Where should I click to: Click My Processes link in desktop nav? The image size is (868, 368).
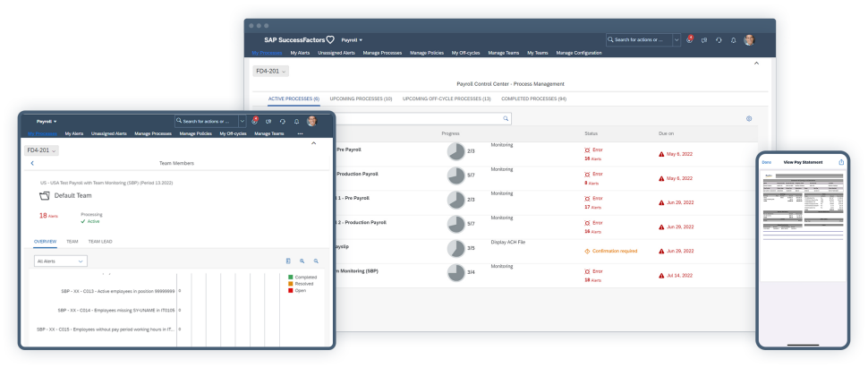[267, 53]
